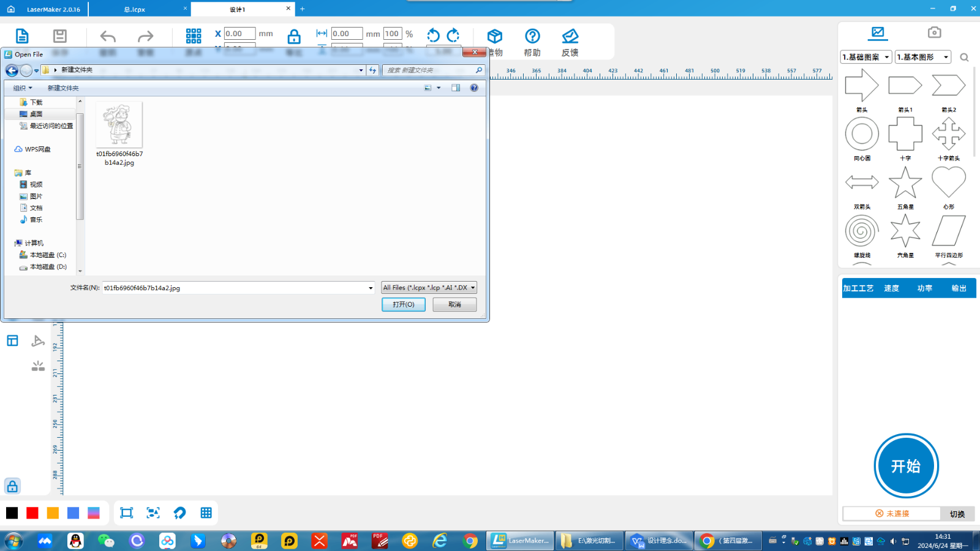The width and height of the screenshot is (980, 551).
Task: Toggle the aspect ratio lock icon
Action: click(x=294, y=37)
